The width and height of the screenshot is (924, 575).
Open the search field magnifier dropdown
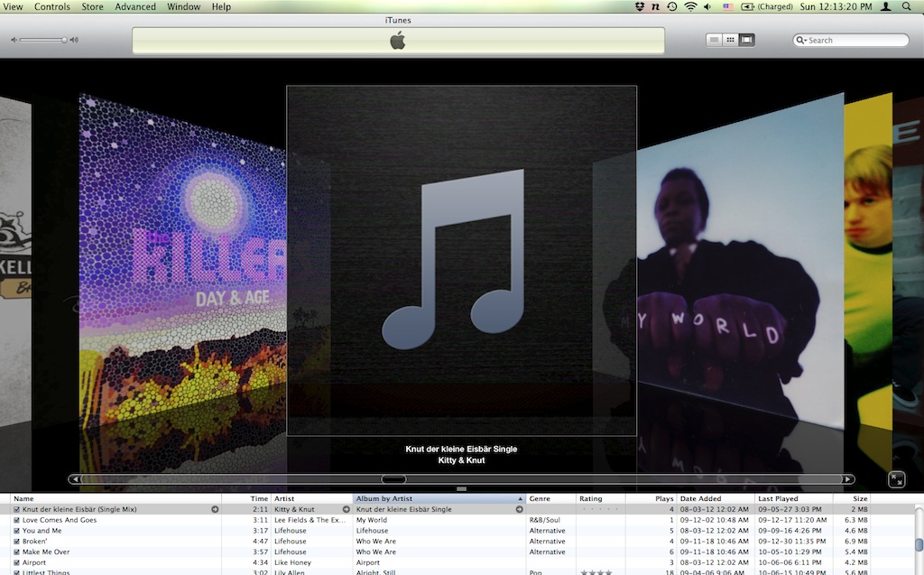[801, 40]
